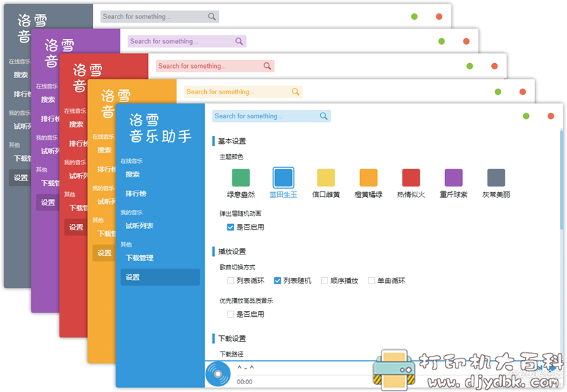This screenshot has width=567, height=392.
Task: Open 搜索 in the purple window sidebar
Action: pos(47,99)
